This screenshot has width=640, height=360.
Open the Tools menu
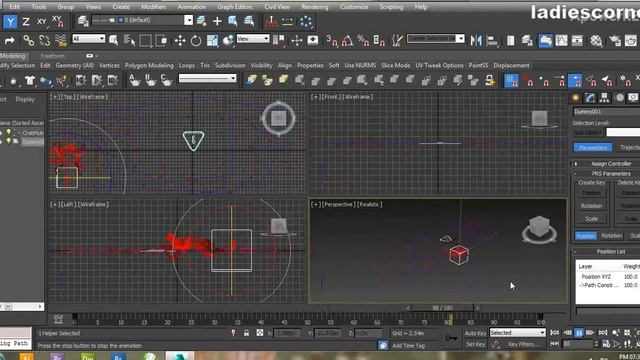[x=39, y=7]
